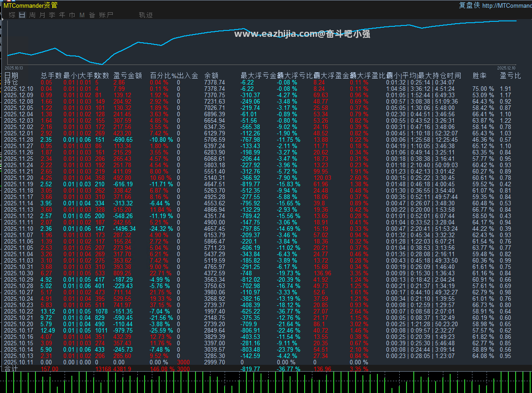This screenshot has width=532, height=393.
Task: Open the 季 quarterly tab
Action: (x=52, y=15)
